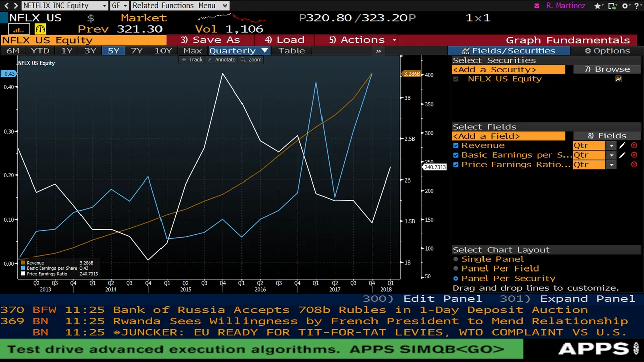Screen dimensions: 644x362
Task: Select the 1Y time range tab
Action: 67,51
